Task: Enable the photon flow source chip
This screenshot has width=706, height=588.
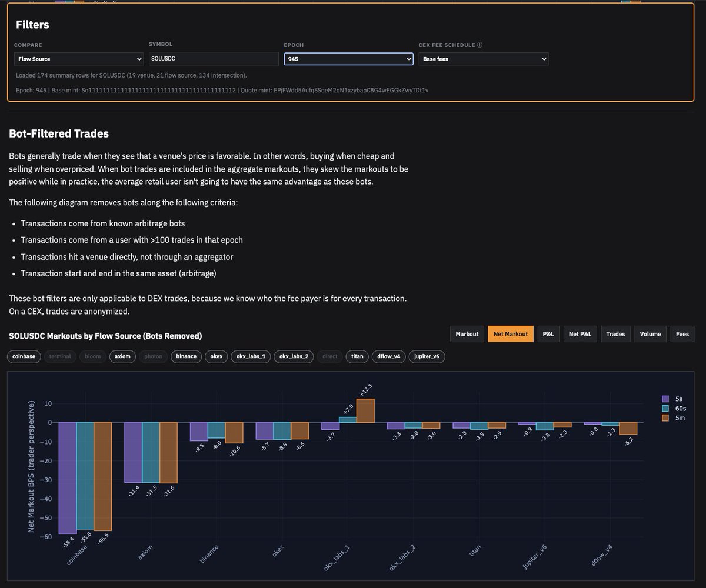Action: coord(153,356)
